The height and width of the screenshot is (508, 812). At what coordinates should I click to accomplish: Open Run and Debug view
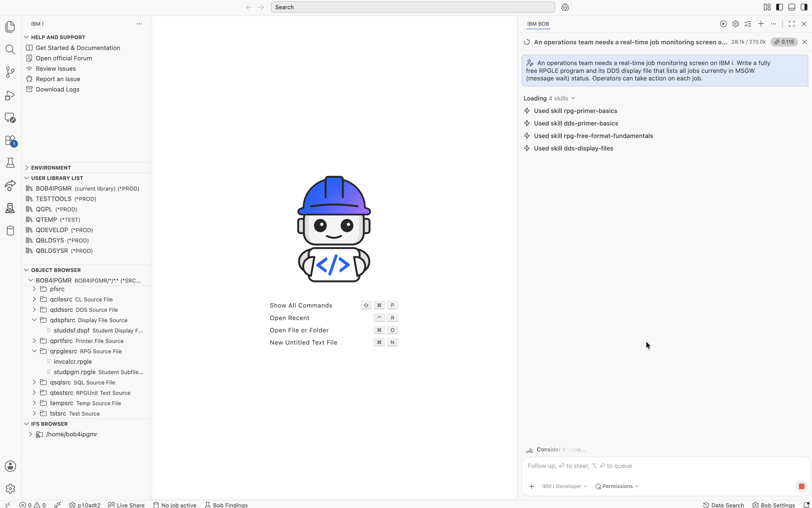10,95
